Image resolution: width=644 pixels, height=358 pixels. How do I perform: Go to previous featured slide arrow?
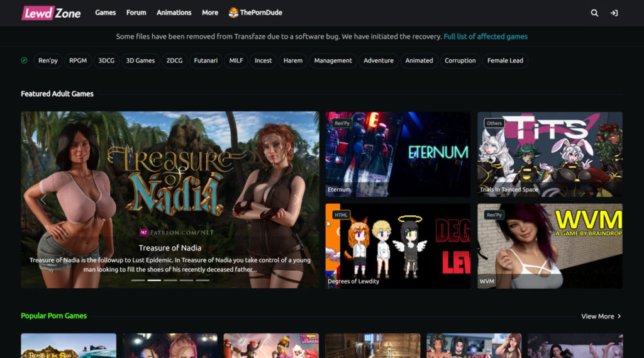pyautogui.click(x=43, y=199)
